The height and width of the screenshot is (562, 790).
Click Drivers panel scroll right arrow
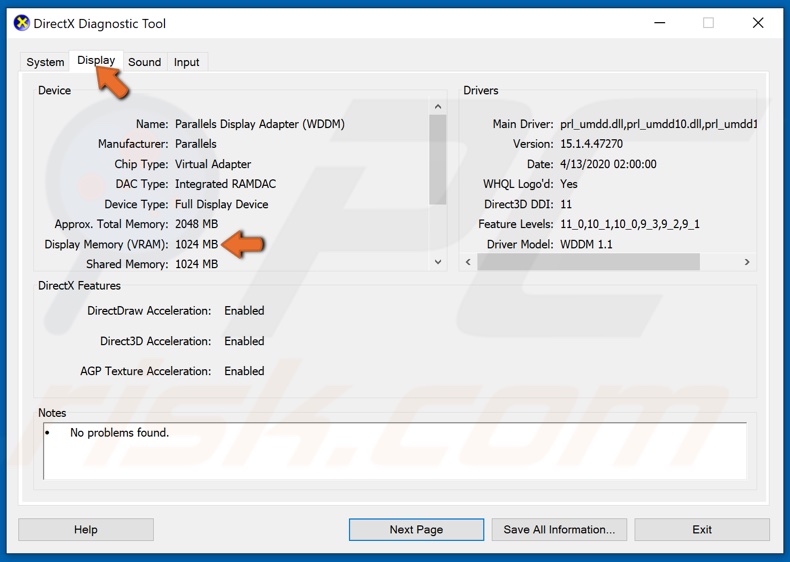pos(747,262)
